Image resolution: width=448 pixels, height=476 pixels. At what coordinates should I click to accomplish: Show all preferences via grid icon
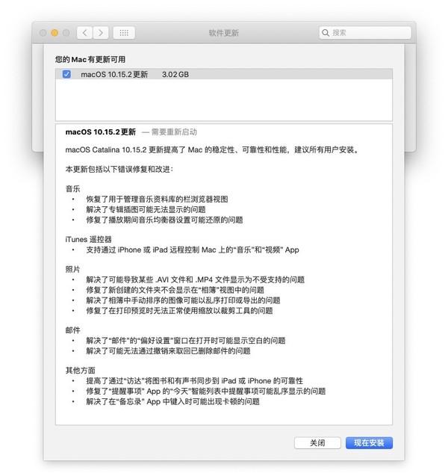124,33
